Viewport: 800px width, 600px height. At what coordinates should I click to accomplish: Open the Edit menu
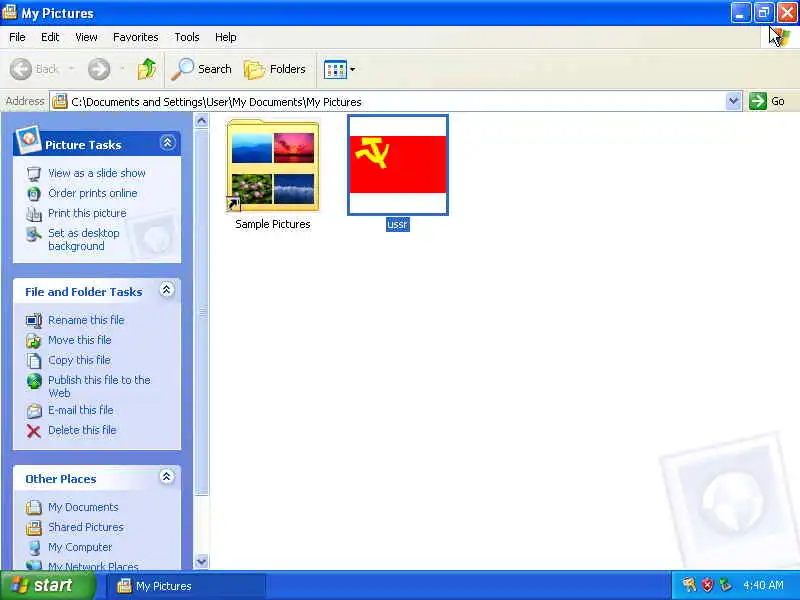click(50, 37)
